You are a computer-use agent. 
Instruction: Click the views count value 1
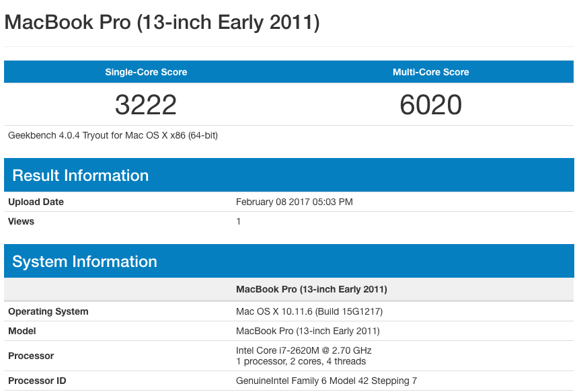coord(239,221)
